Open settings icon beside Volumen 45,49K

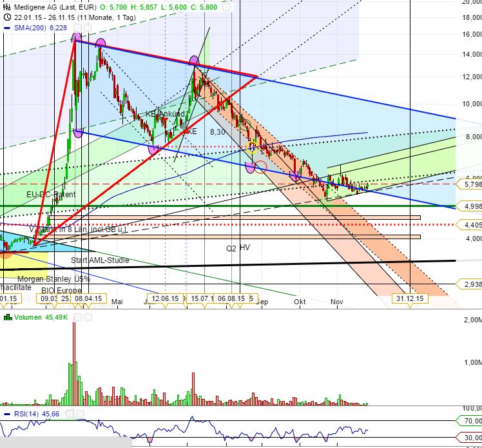pos(77,317)
